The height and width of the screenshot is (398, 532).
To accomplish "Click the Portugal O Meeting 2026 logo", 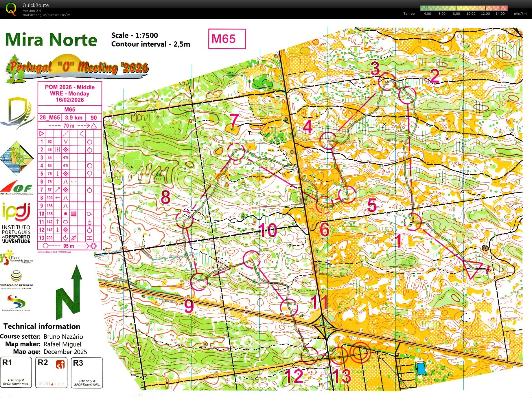I will click(77, 67).
